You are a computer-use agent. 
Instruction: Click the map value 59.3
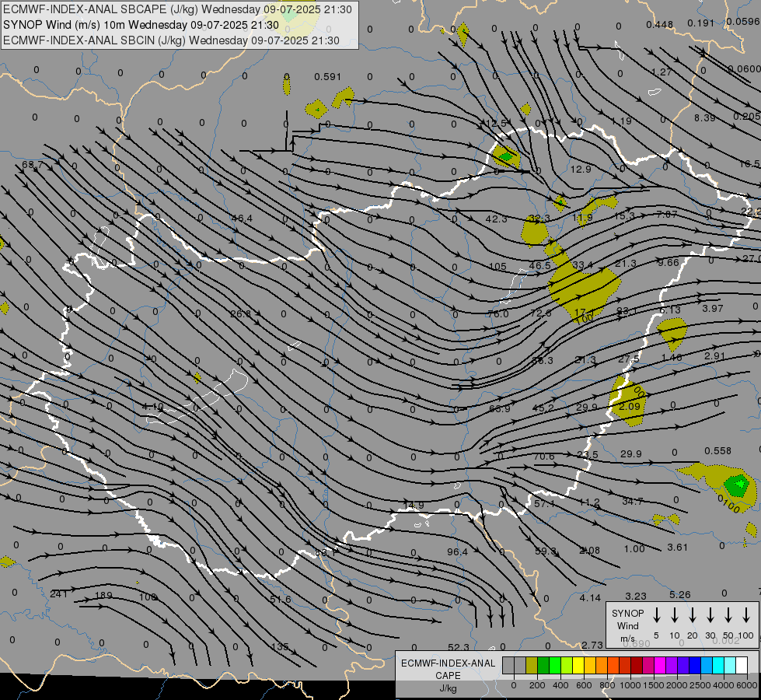[546, 551]
